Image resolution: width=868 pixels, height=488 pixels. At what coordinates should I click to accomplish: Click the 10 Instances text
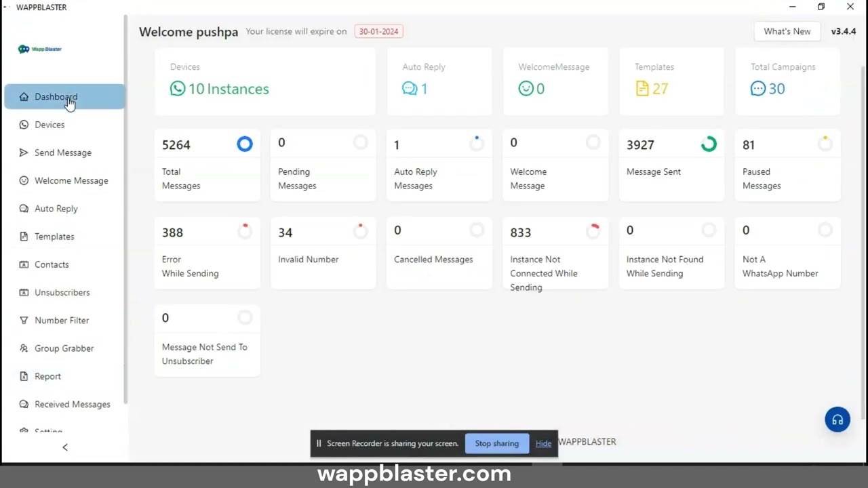tap(229, 89)
